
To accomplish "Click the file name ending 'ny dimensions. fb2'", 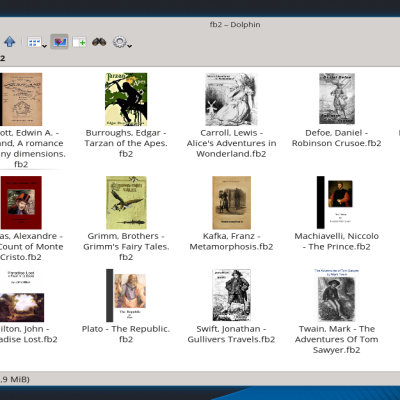I will (x=33, y=149).
